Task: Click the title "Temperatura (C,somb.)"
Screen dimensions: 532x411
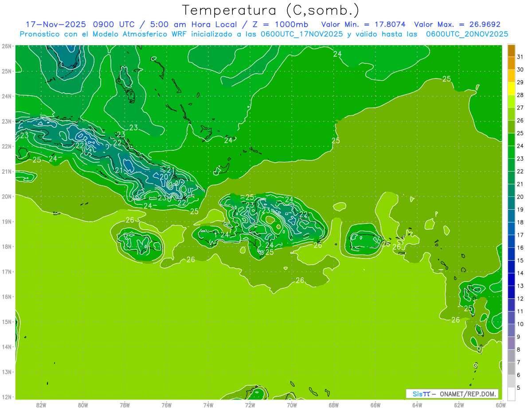Action: [271, 10]
